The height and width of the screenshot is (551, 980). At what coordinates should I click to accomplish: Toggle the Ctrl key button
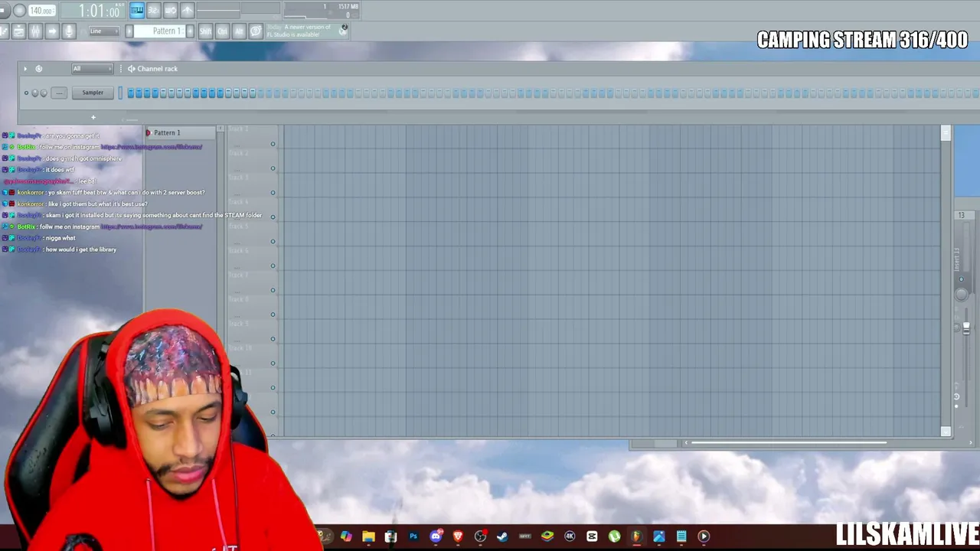tap(222, 31)
